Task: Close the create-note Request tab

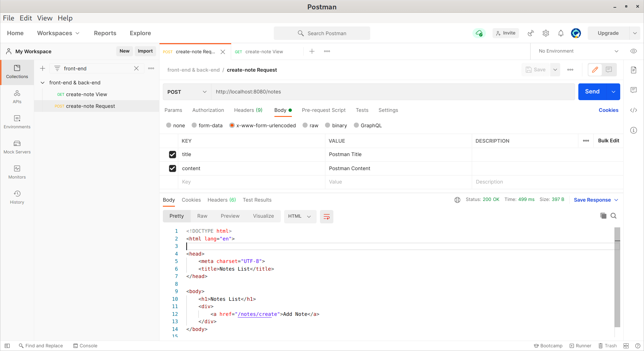Action: point(223,52)
